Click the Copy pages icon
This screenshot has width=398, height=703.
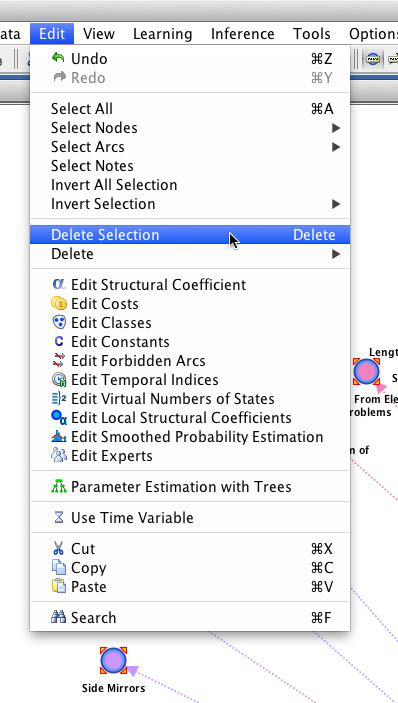tap(59, 567)
